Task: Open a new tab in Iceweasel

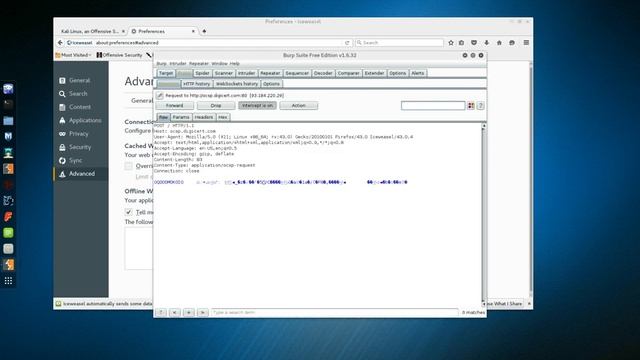Action: (204, 31)
